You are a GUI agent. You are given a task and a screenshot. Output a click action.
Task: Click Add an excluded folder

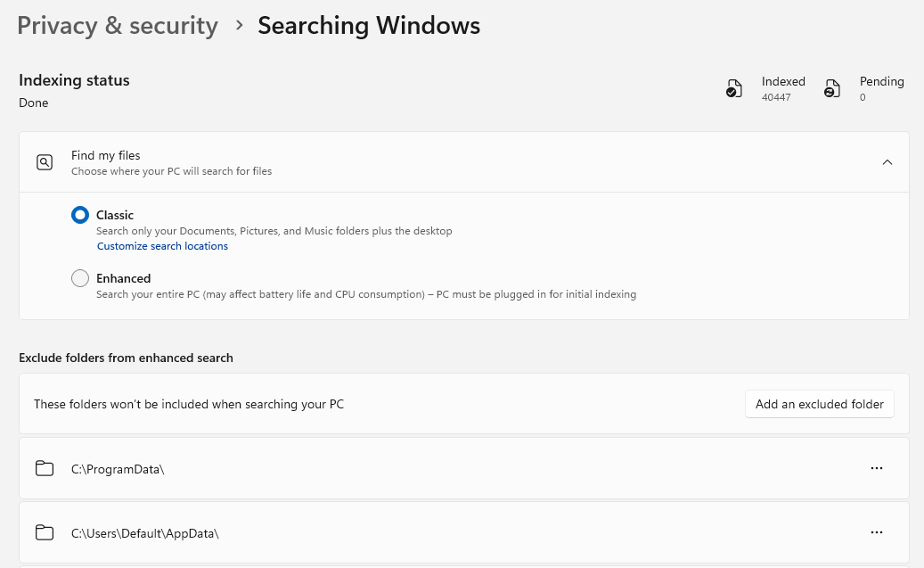(819, 404)
